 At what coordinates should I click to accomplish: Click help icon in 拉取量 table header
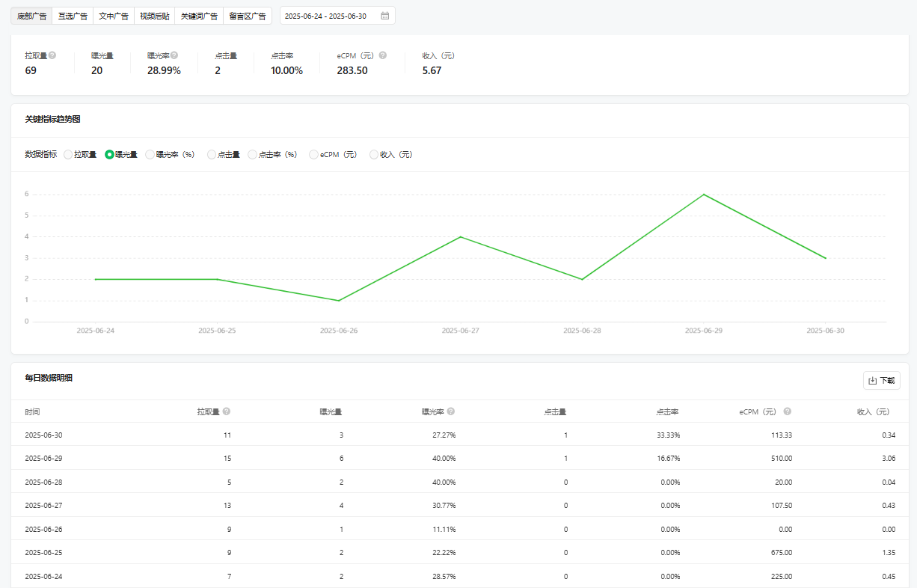coord(226,411)
